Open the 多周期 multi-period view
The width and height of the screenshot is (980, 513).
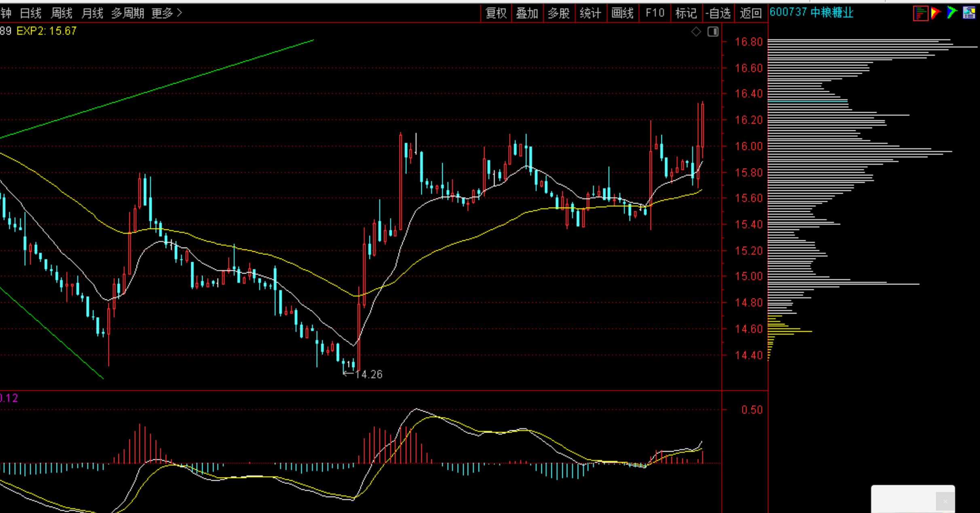pyautogui.click(x=128, y=13)
